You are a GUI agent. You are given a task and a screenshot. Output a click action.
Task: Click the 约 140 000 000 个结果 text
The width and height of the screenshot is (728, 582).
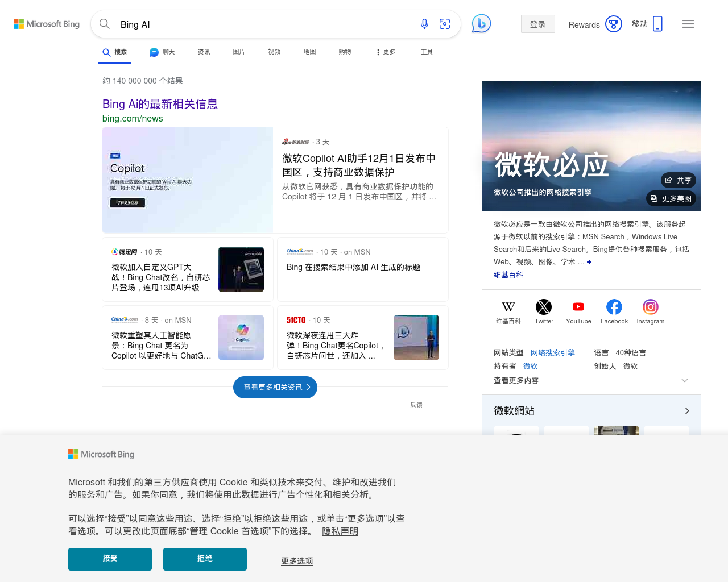pyautogui.click(x=143, y=81)
